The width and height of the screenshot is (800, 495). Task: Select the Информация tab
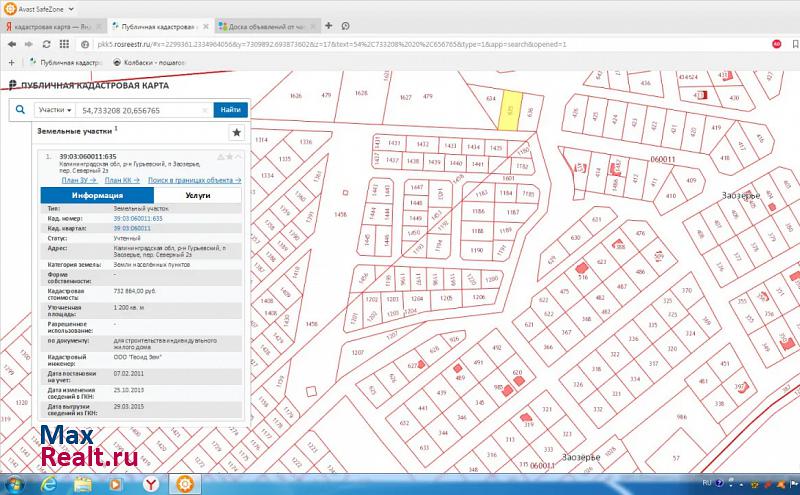tap(97, 196)
